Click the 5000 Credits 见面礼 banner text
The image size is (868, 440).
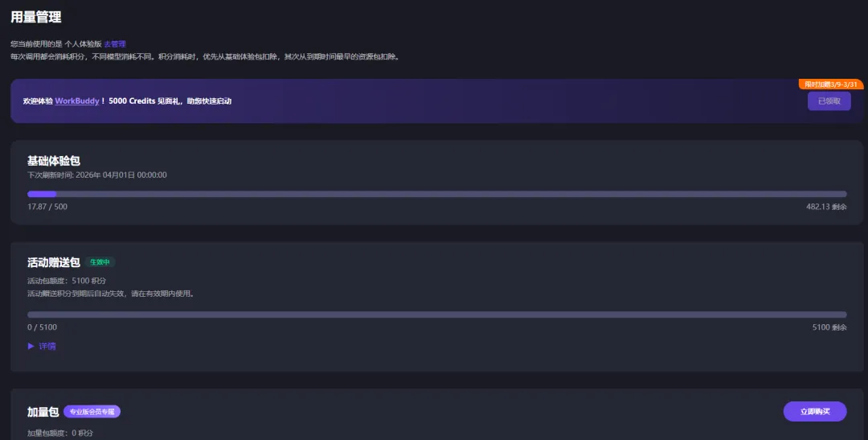170,101
